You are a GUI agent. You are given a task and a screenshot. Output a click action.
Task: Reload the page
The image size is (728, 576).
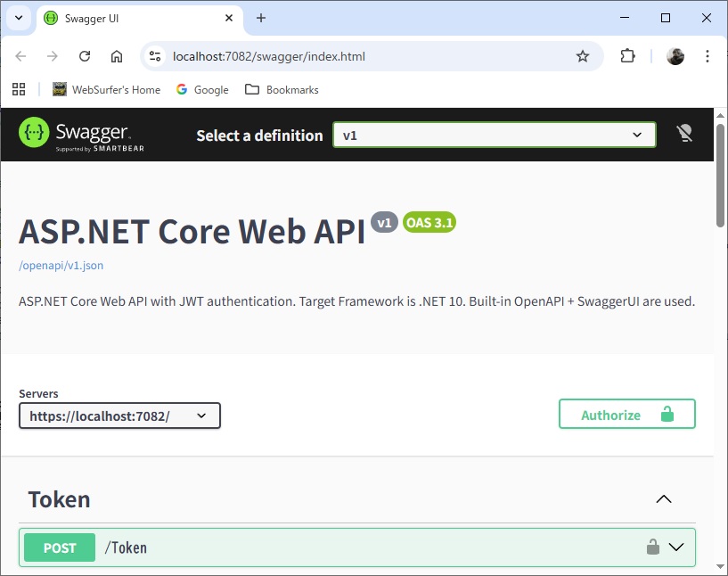tap(85, 56)
